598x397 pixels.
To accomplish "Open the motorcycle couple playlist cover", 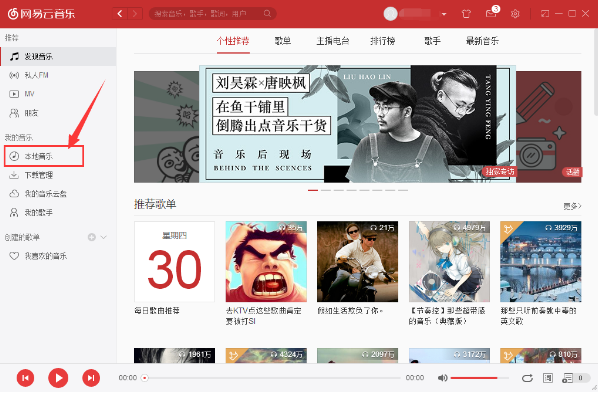I will (x=357, y=262).
